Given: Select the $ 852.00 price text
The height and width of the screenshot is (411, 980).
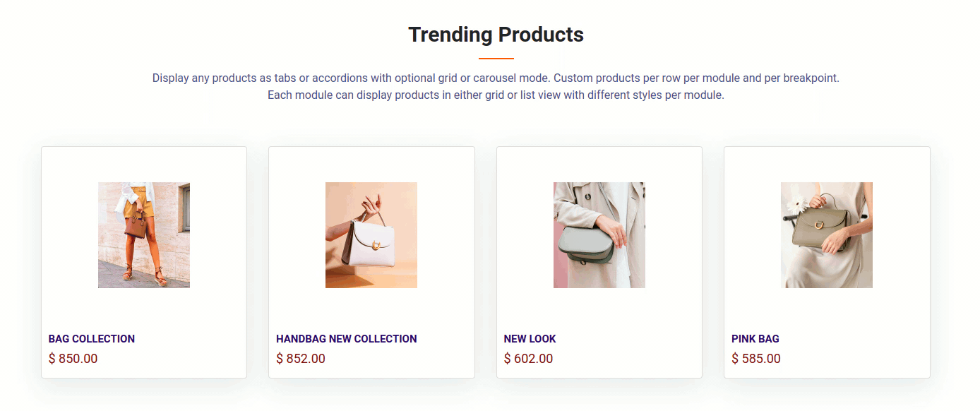Looking at the screenshot, I should point(301,359).
